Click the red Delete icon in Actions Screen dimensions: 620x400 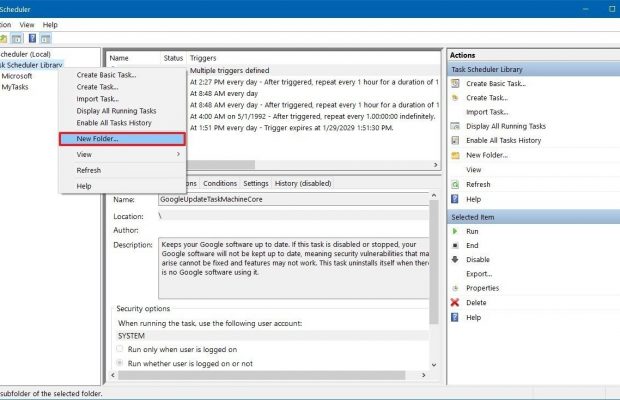455,302
